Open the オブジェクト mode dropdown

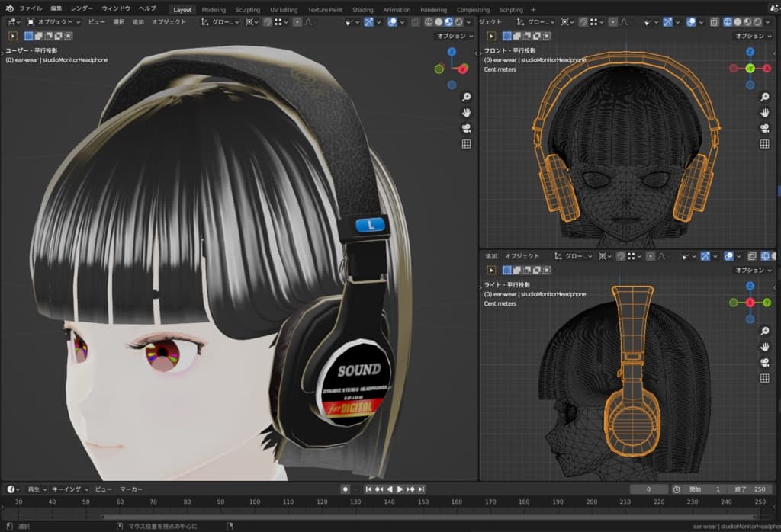coord(53,22)
